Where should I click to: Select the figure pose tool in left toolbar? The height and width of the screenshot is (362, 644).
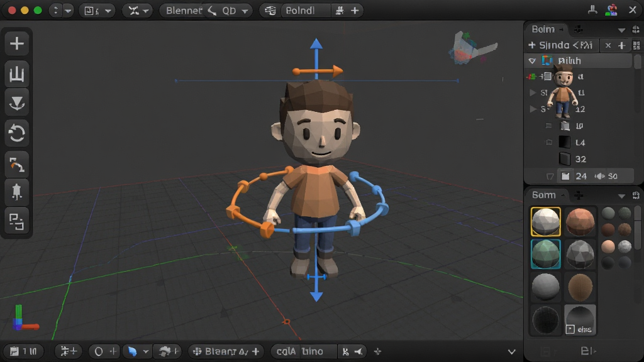[17, 192]
